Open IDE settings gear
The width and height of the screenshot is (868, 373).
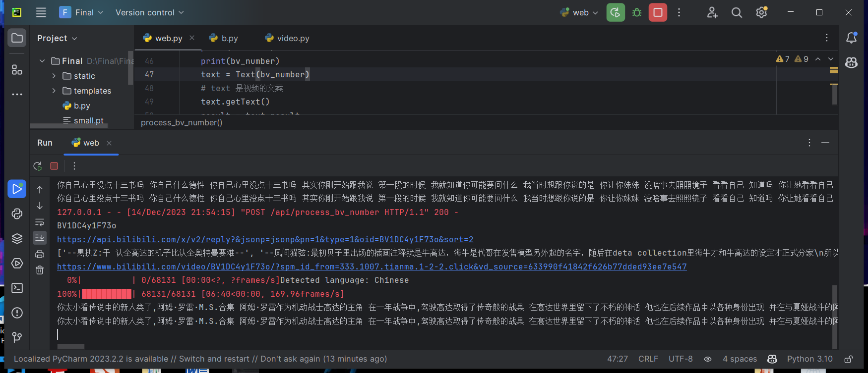(x=762, y=12)
